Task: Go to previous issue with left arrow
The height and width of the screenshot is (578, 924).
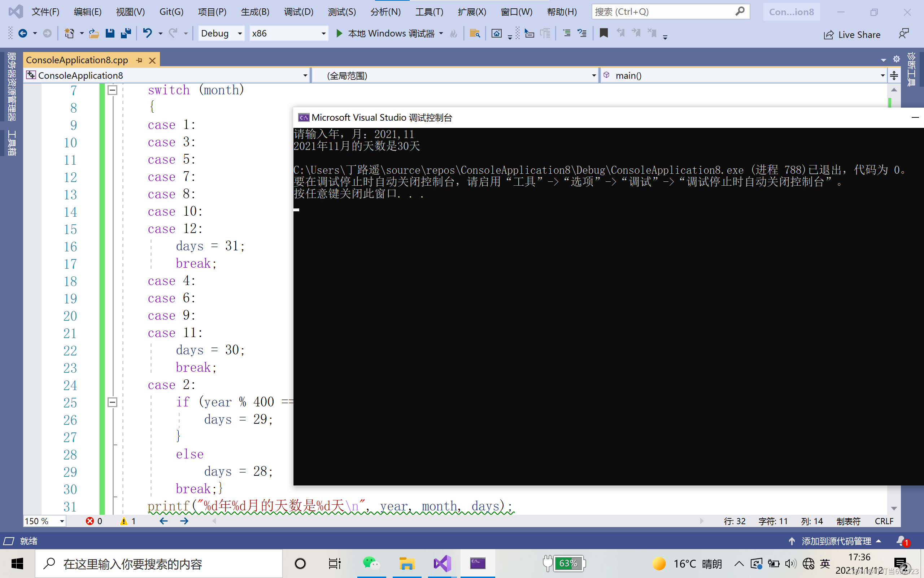Action: tap(164, 521)
